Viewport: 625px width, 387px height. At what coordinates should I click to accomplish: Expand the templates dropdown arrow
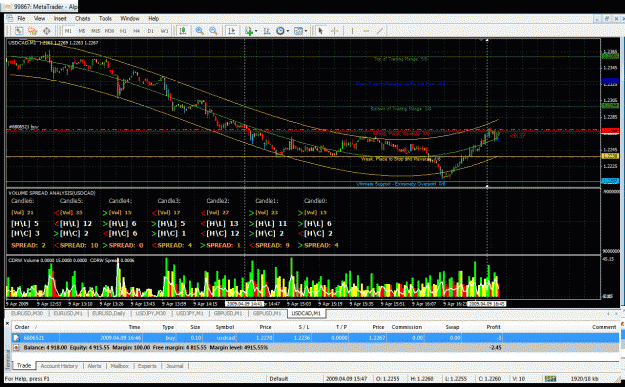pyautogui.click(x=306, y=31)
